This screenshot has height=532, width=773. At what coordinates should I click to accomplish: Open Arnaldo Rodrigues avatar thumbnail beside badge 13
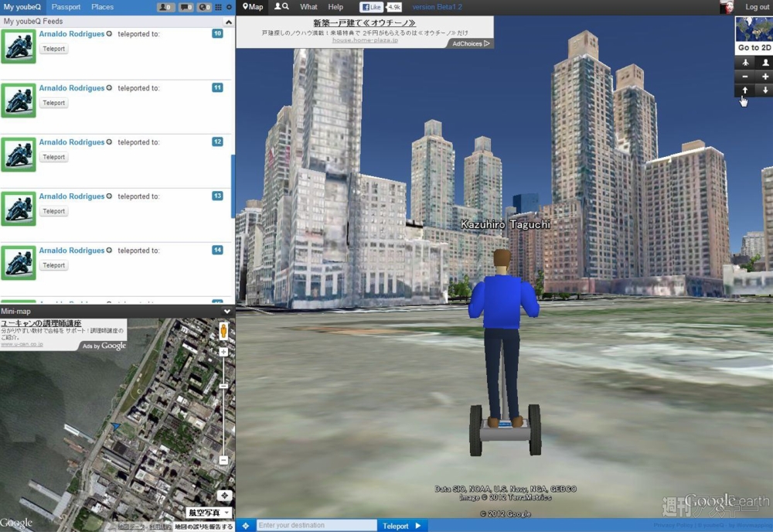(19, 209)
